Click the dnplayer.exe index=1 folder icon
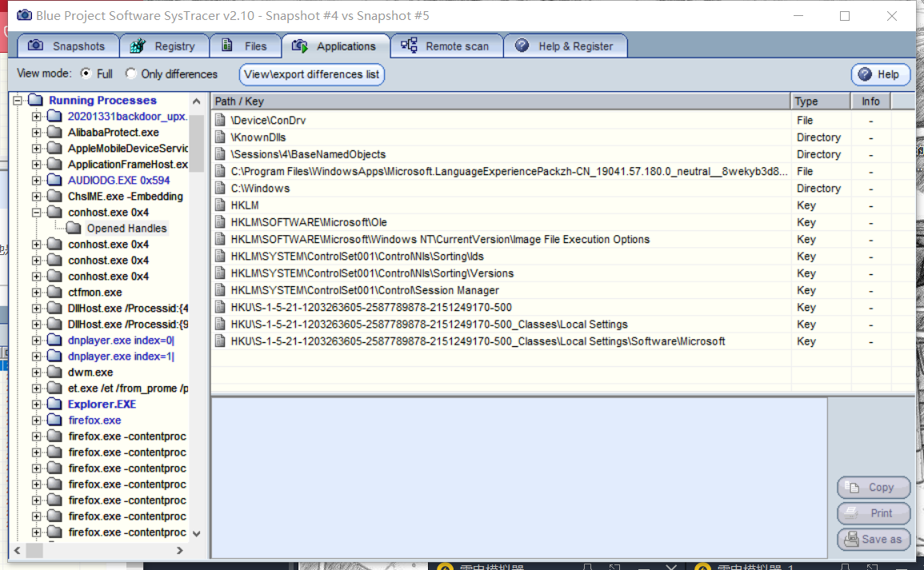This screenshot has height=570, width=924. click(55, 356)
